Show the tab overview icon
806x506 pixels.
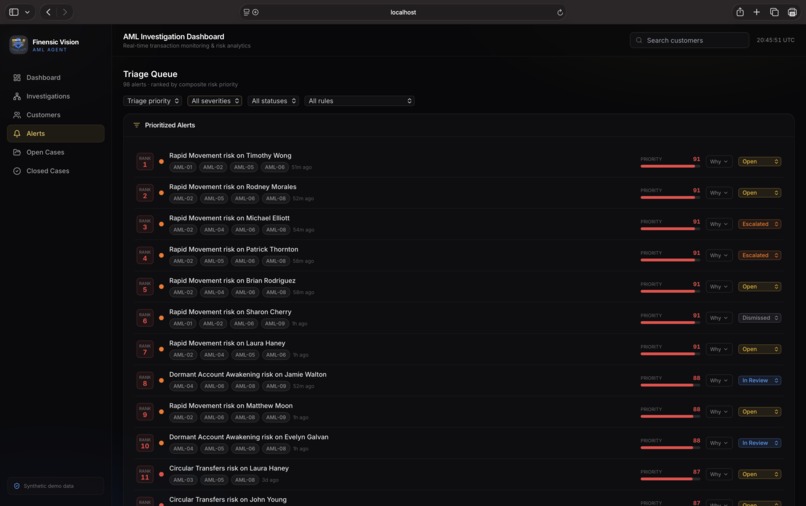[x=774, y=12]
